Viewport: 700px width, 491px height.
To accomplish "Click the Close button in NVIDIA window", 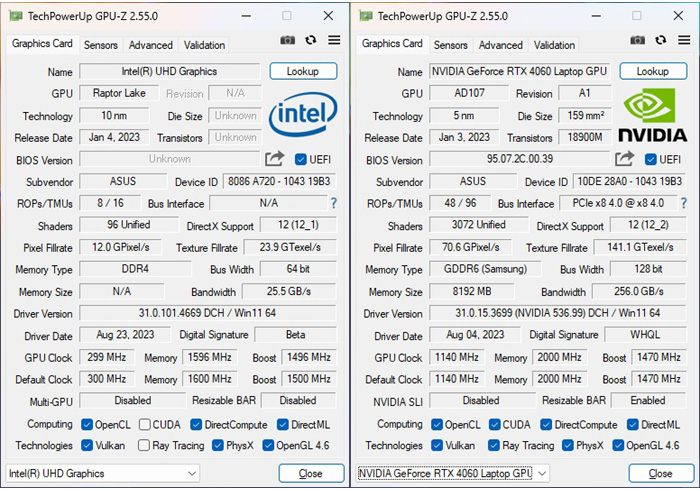I will [x=661, y=474].
